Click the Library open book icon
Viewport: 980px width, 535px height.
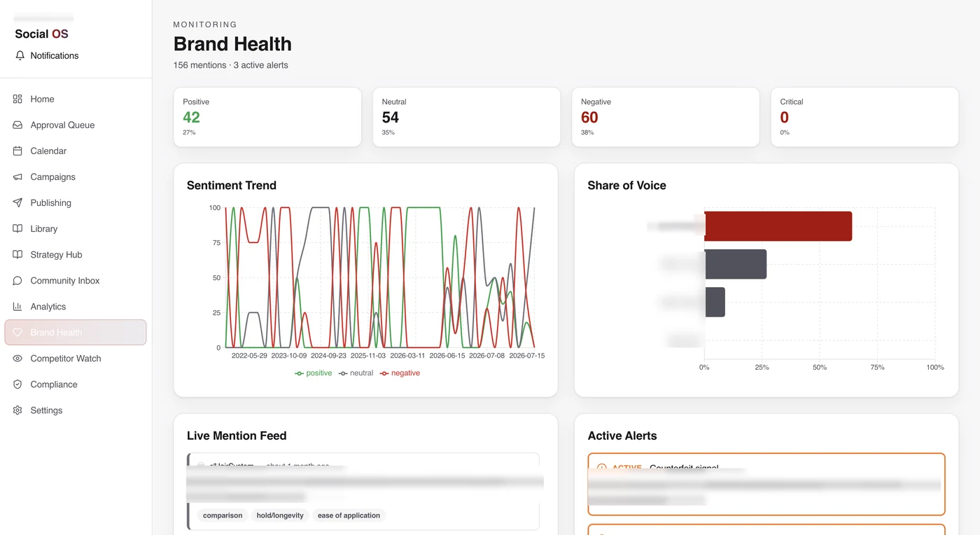coord(17,228)
